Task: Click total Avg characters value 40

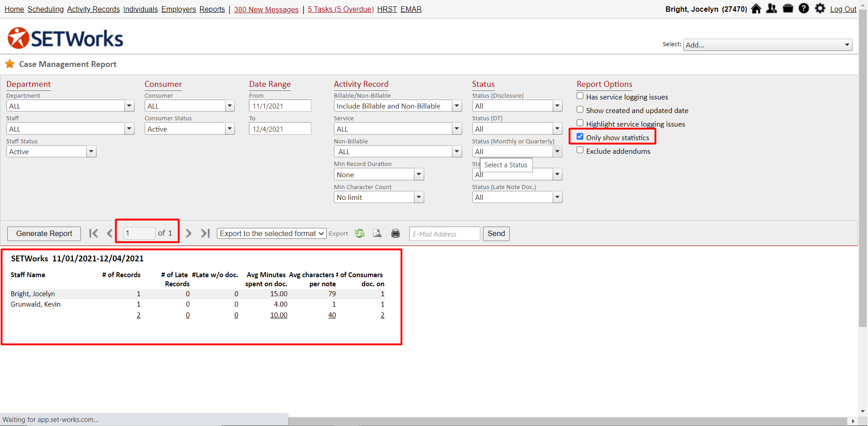Action: click(332, 315)
